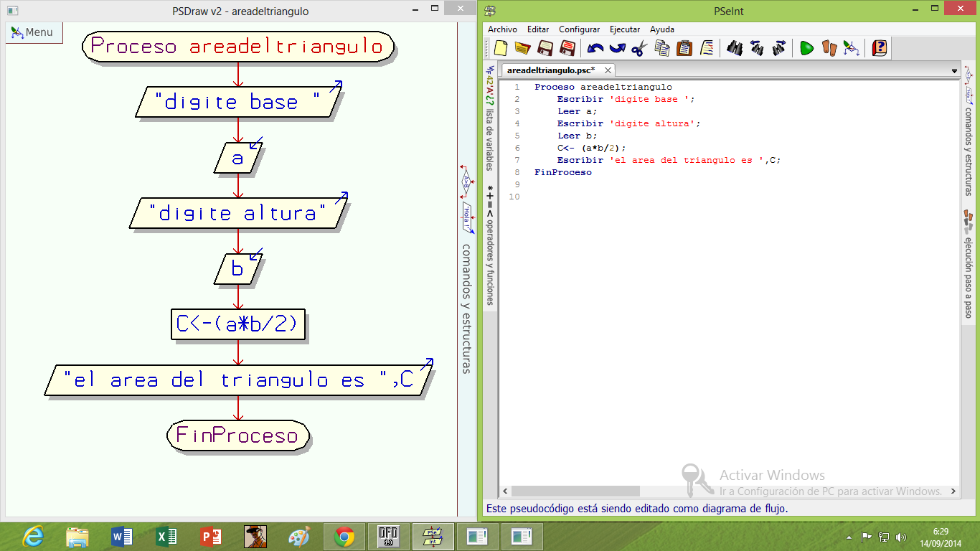Select the C<-(a*b/2) assignment block
The height and width of the screenshot is (551, 980).
(x=238, y=324)
